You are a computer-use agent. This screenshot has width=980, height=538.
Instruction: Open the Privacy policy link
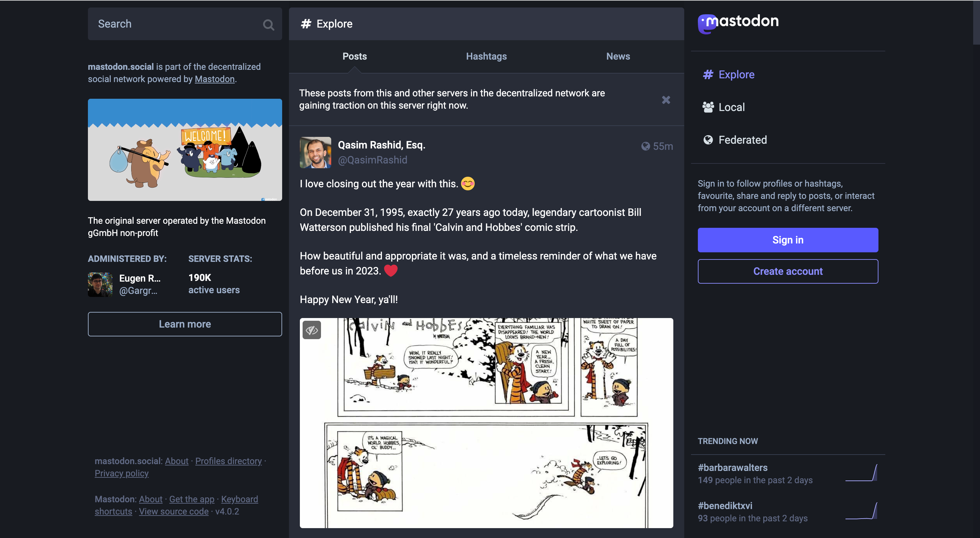[x=121, y=473]
